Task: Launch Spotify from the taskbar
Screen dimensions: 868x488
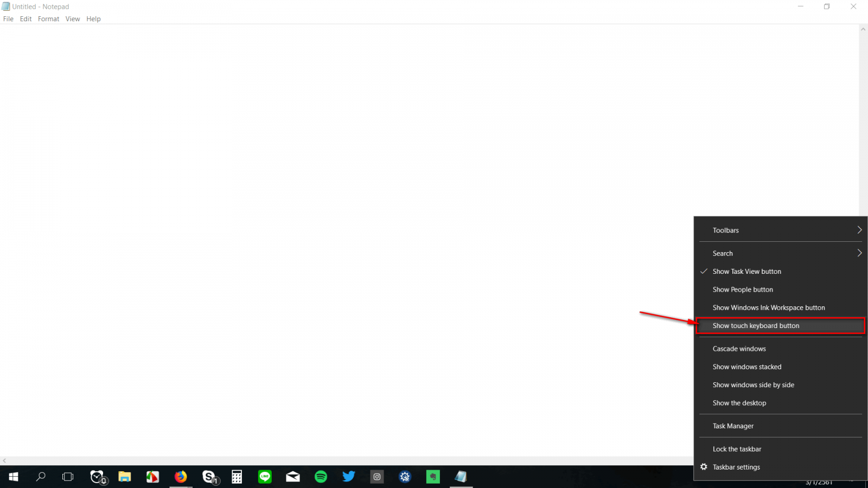Action: [x=321, y=477]
